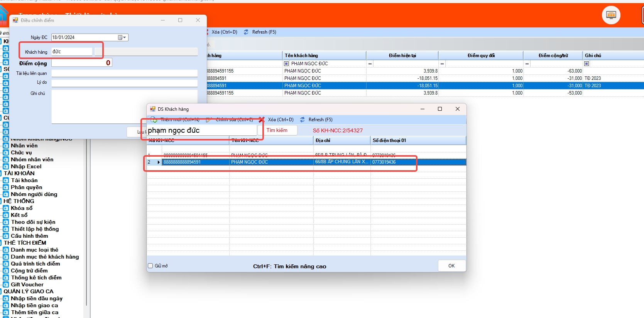The width and height of the screenshot is (644, 318).
Task: Click the monitor icon in the orange header
Action: (611, 15)
